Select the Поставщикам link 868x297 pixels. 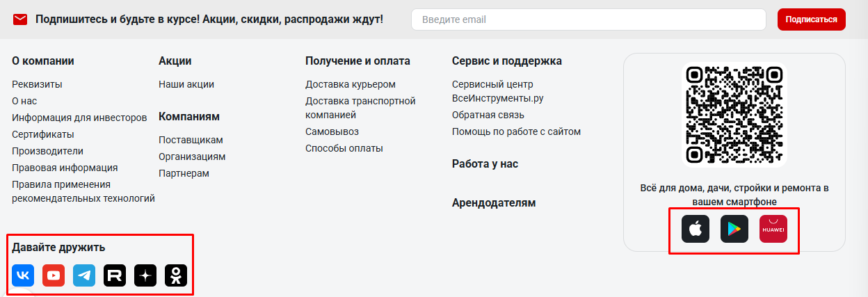click(191, 139)
